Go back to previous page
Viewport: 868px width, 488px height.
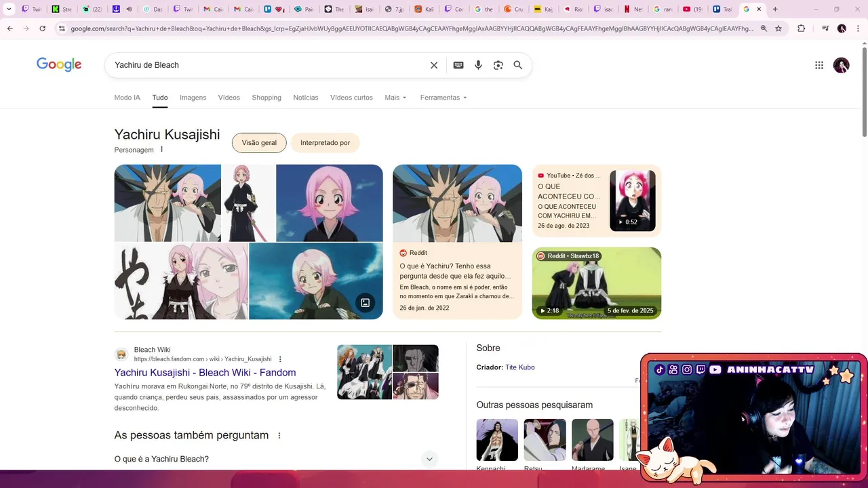coord(9,28)
